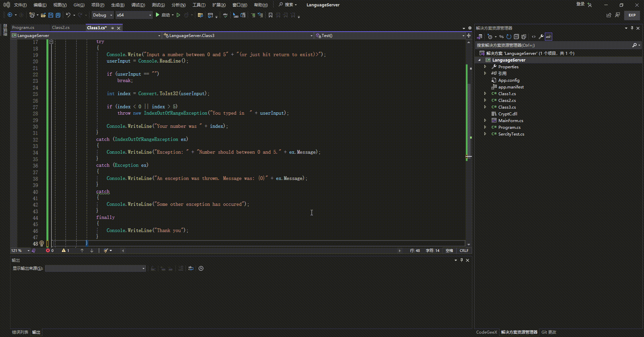Open the 文件(F) menu

(x=20, y=5)
